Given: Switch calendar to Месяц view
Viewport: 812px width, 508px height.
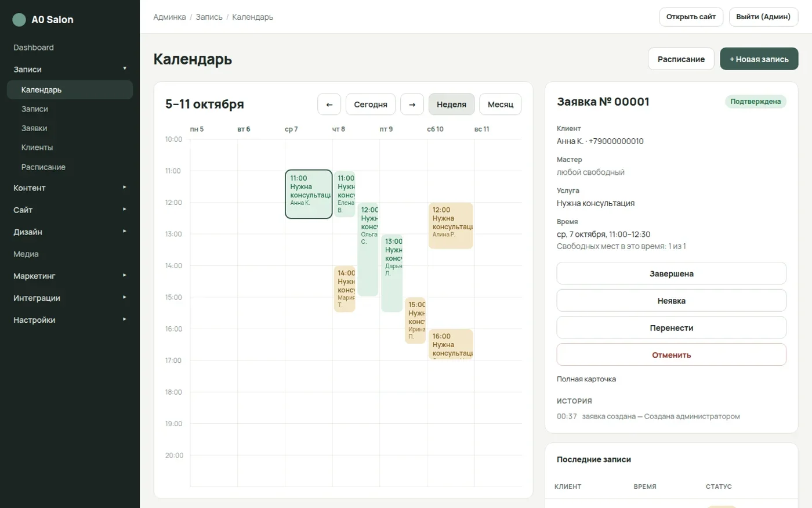Looking at the screenshot, I should pyautogui.click(x=501, y=105).
